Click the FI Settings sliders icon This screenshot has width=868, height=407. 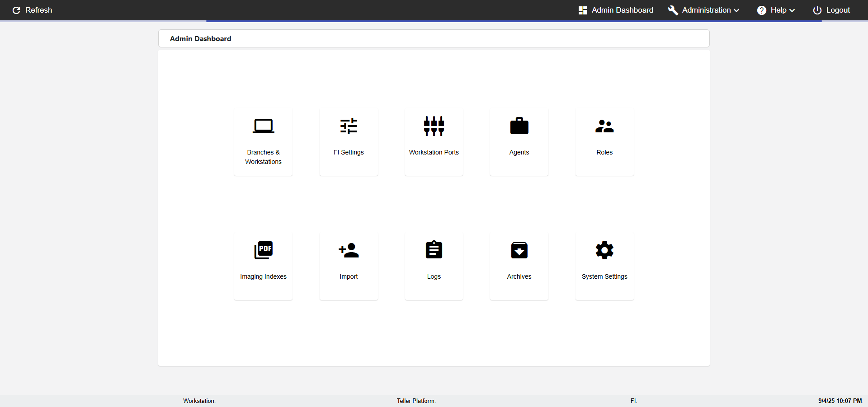[x=349, y=126]
